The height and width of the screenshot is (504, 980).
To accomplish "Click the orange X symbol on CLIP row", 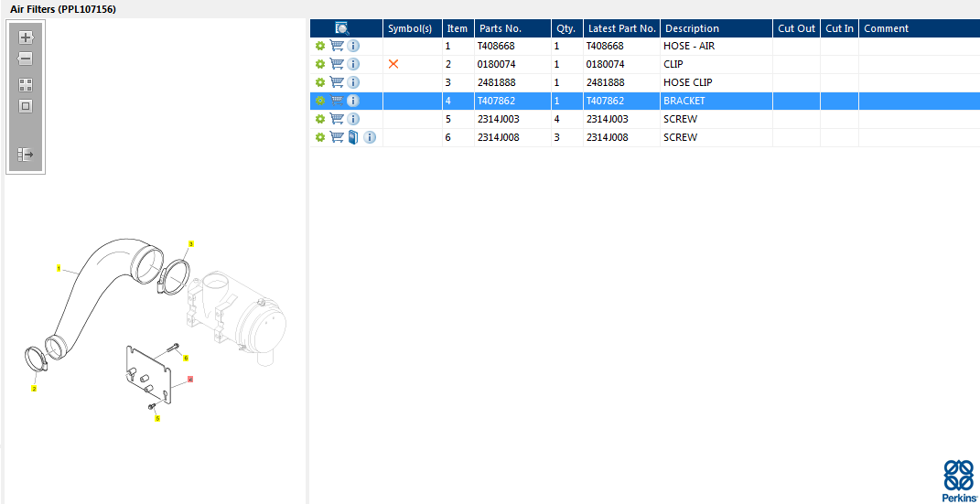I will pos(393,64).
